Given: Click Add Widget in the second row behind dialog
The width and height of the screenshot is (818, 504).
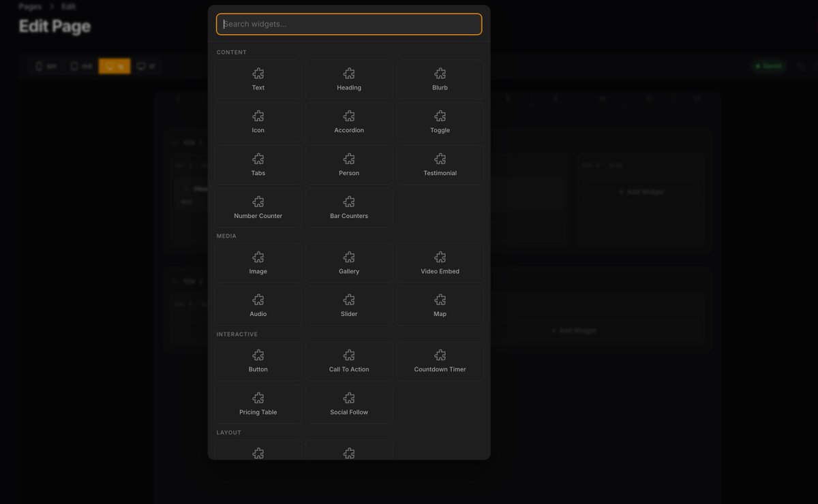Looking at the screenshot, I should (x=573, y=330).
